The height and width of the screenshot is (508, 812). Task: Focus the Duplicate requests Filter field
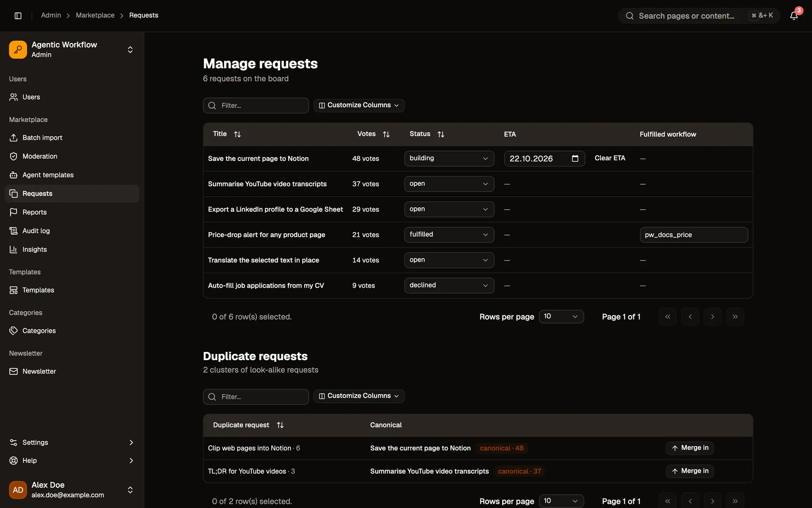pyautogui.click(x=256, y=397)
